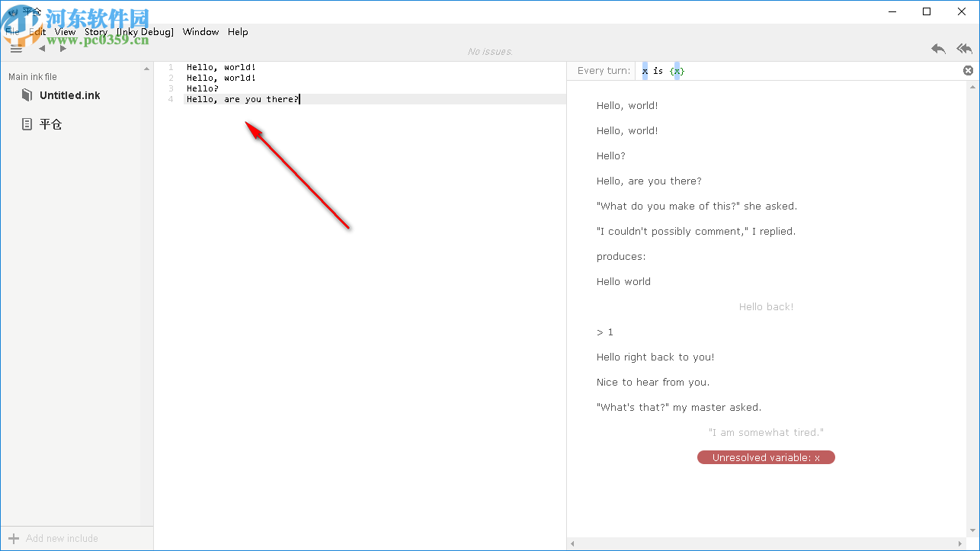Screen dimensions: 980x551
Task: Restart the story with the double arrow icon
Action: 965,49
